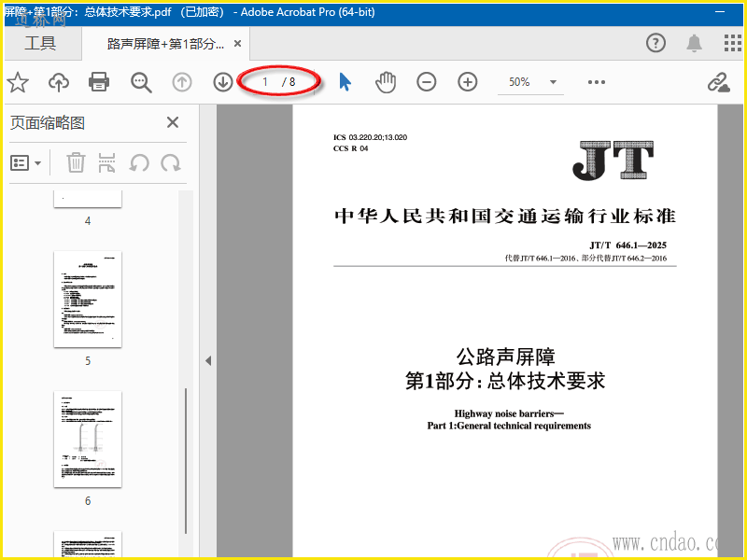The image size is (747, 560).
Task: Rotate the page clockwise
Action: pos(171,162)
